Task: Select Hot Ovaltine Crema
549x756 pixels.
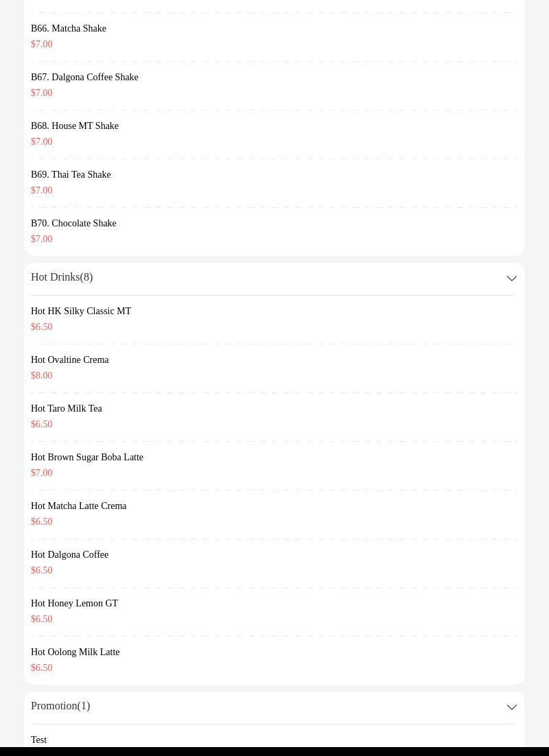Action: click(274, 368)
